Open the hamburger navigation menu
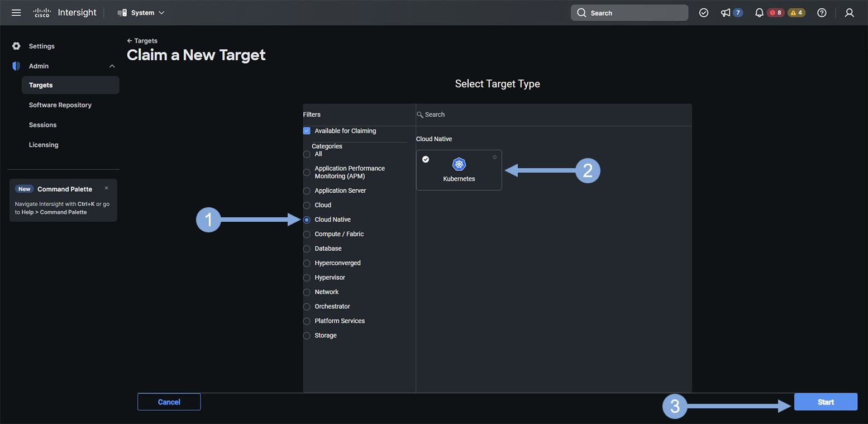 click(16, 12)
